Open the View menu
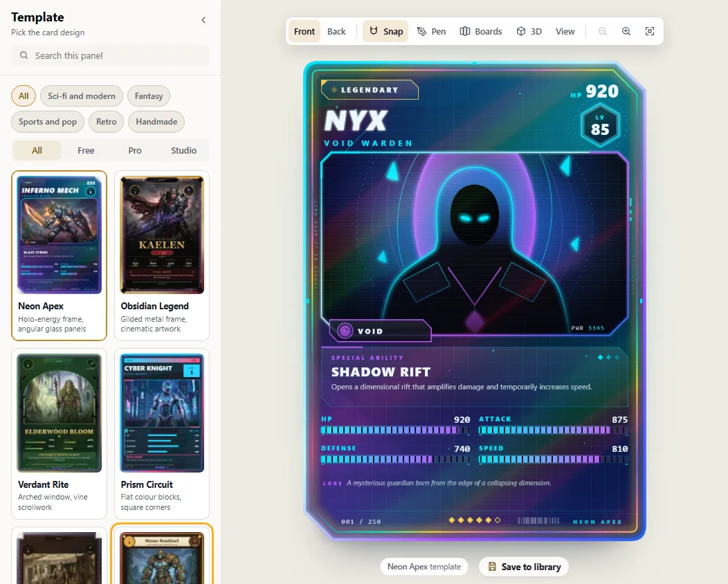The height and width of the screenshot is (584, 728). click(x=565, y=31)
